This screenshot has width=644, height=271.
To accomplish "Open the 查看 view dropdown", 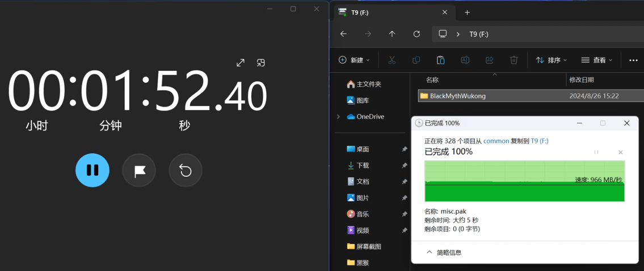I will 596,60.
